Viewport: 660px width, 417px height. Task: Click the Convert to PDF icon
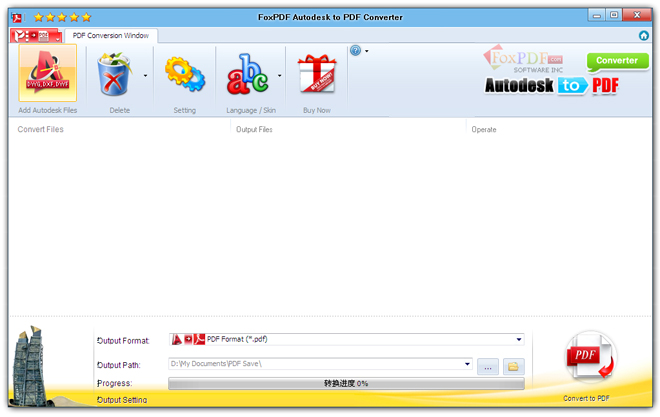click(590, 356)
